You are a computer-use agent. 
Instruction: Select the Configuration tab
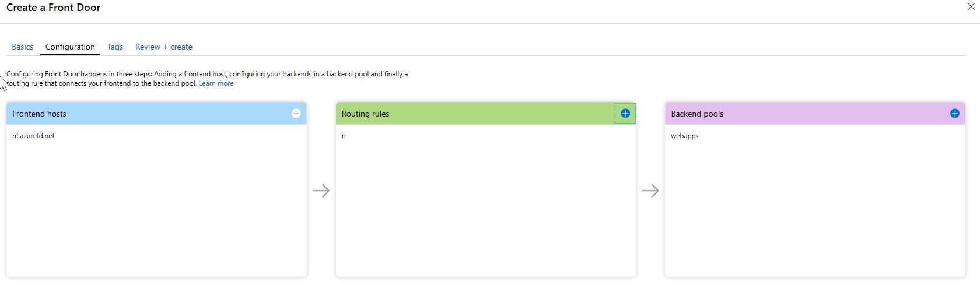pos(70,47)
